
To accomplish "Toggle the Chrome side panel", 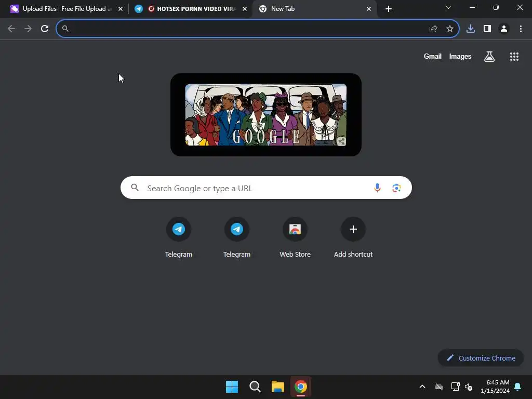I will 487,29.
